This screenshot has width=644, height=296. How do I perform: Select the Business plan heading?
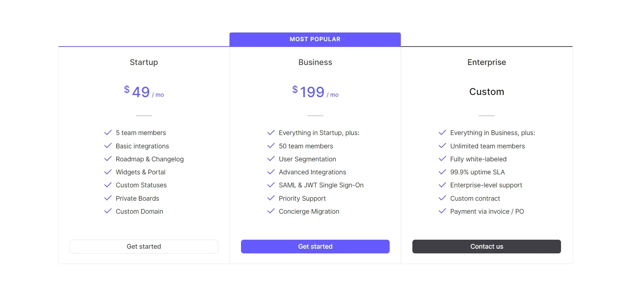click(315, 62)
